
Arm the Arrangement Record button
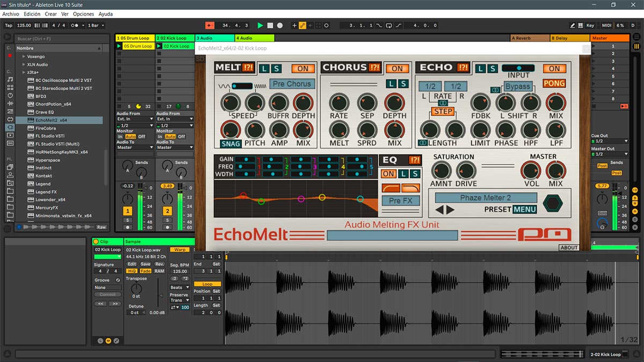coord(280,25)
